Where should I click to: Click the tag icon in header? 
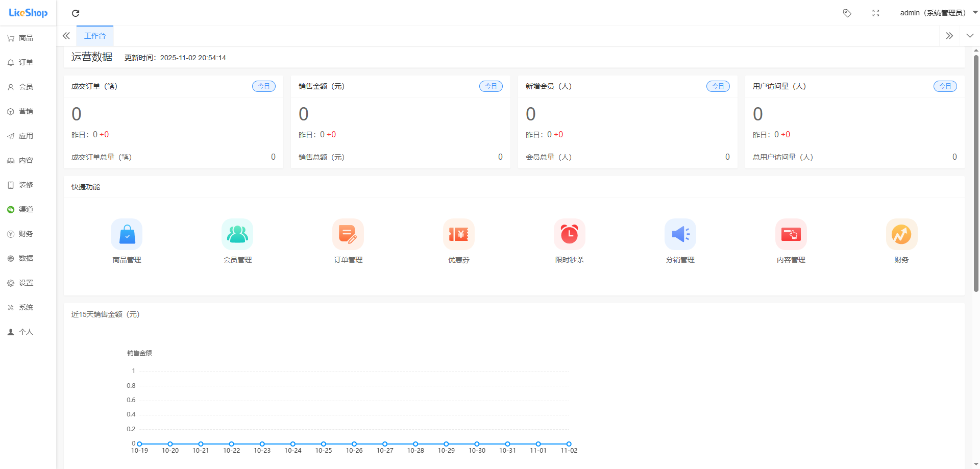coord(847,13)
